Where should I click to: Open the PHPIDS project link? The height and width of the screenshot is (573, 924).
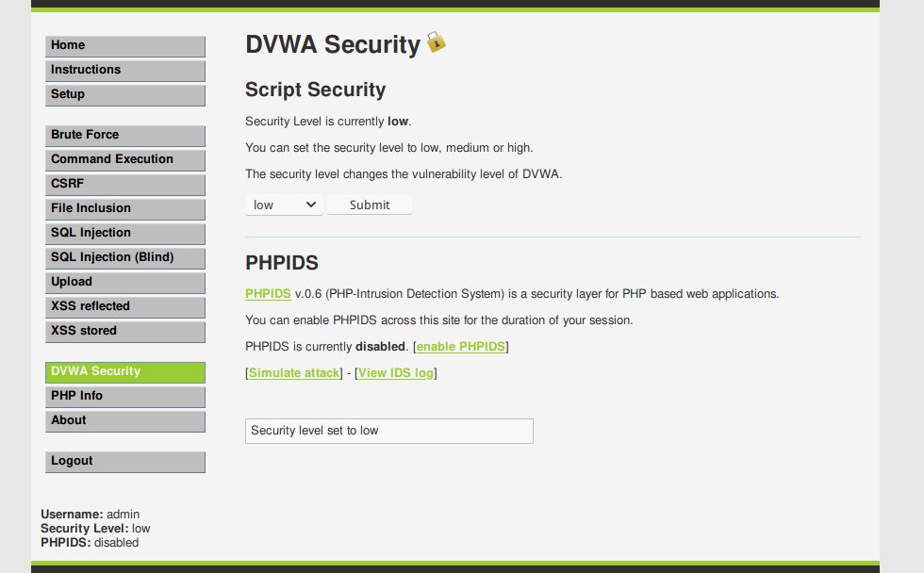268,294
